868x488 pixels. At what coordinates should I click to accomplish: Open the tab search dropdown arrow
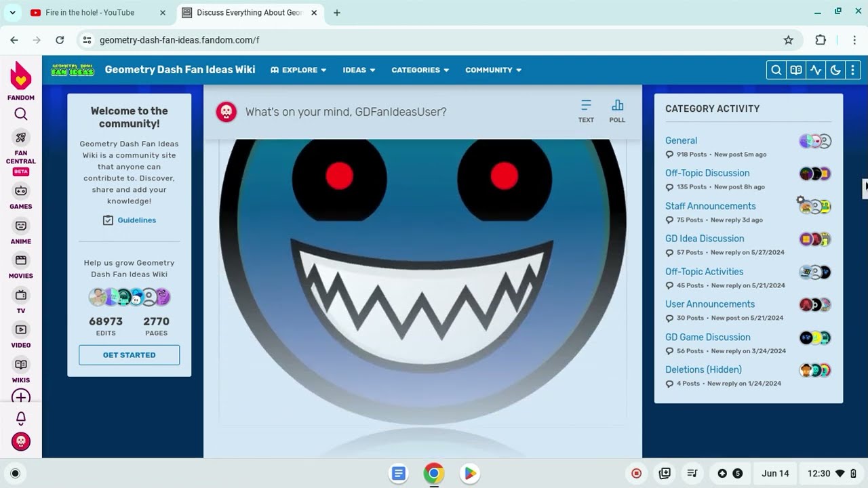coord(12,13)
